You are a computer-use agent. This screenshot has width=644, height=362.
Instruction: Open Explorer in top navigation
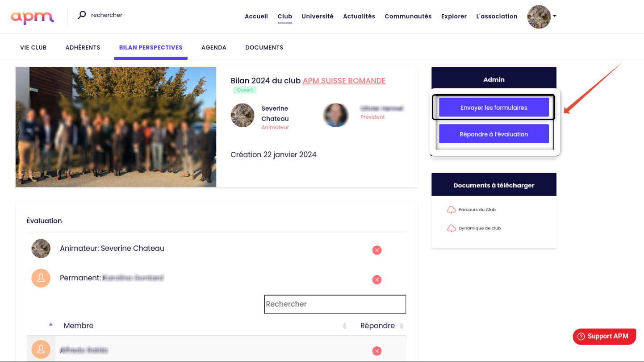pyautogui.click(x=454, y=17)
